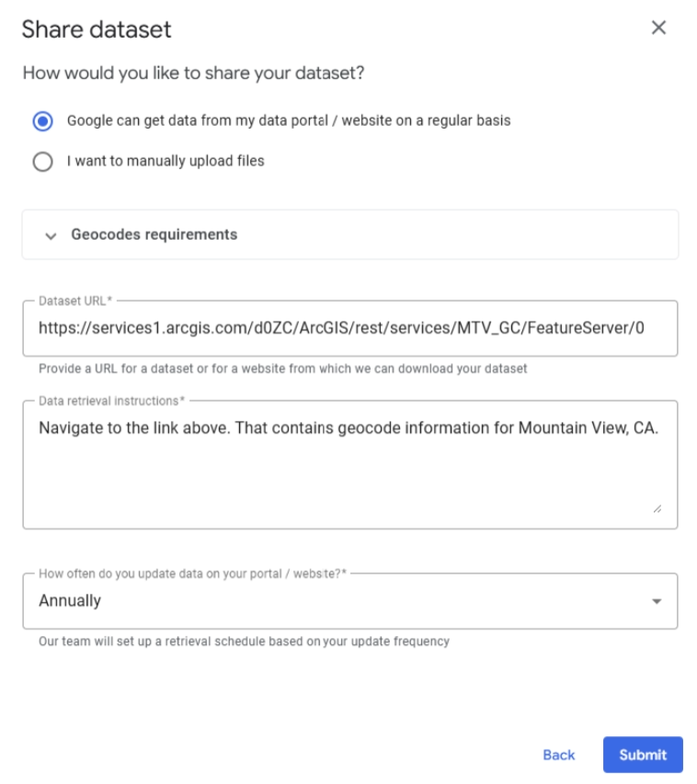Click the text area resize handle

657,508
